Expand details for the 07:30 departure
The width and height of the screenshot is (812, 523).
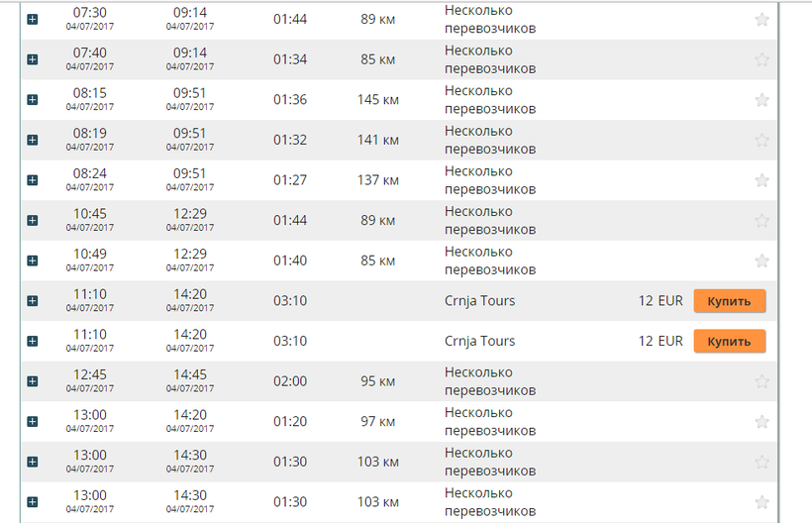pyautogui.click(x=33, y=20)
